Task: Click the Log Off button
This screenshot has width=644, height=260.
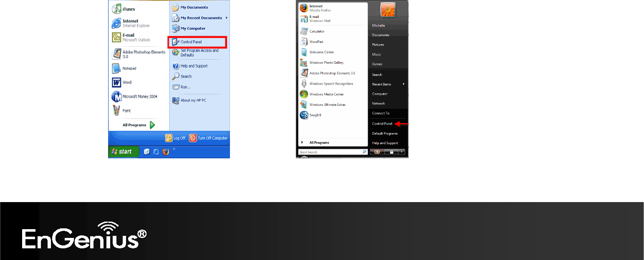Action: (x=175, y=138)
